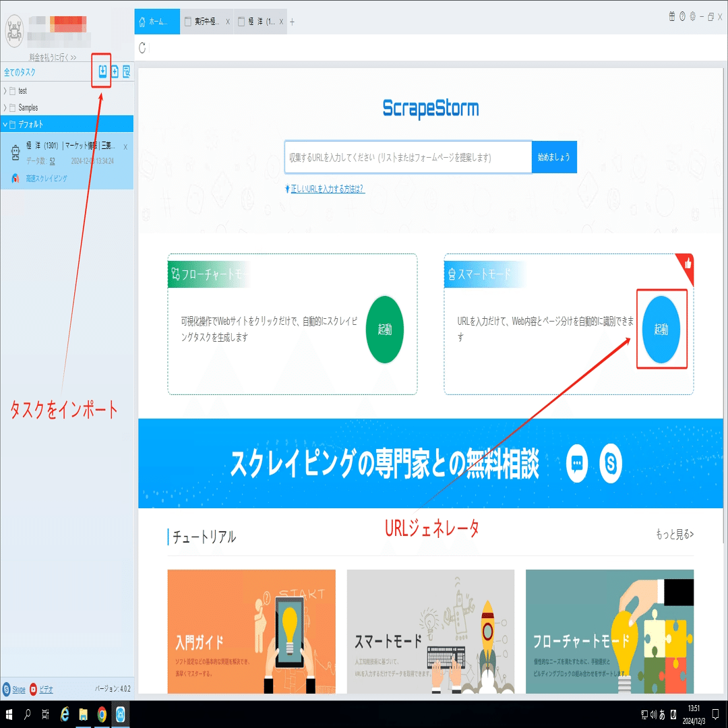This screenshot has width=728, height=728.
Task: Open File Explorer from taskbar
Action: click(83, 714)
